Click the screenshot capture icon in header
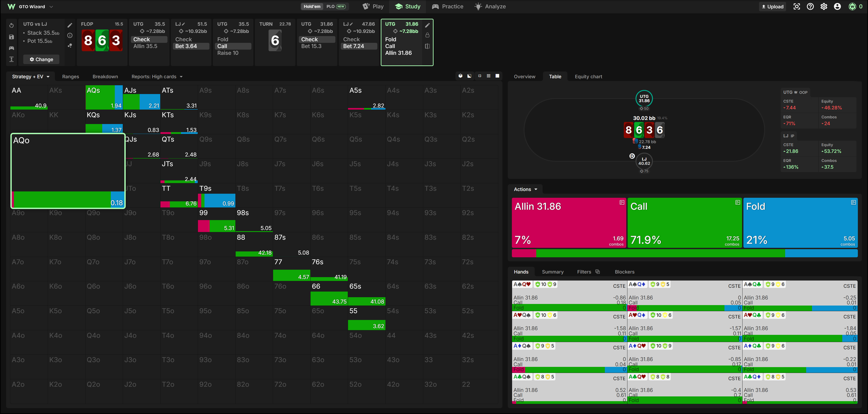This screenshot has height=414, width=868. pyautogui.click(x=796, y=6)
